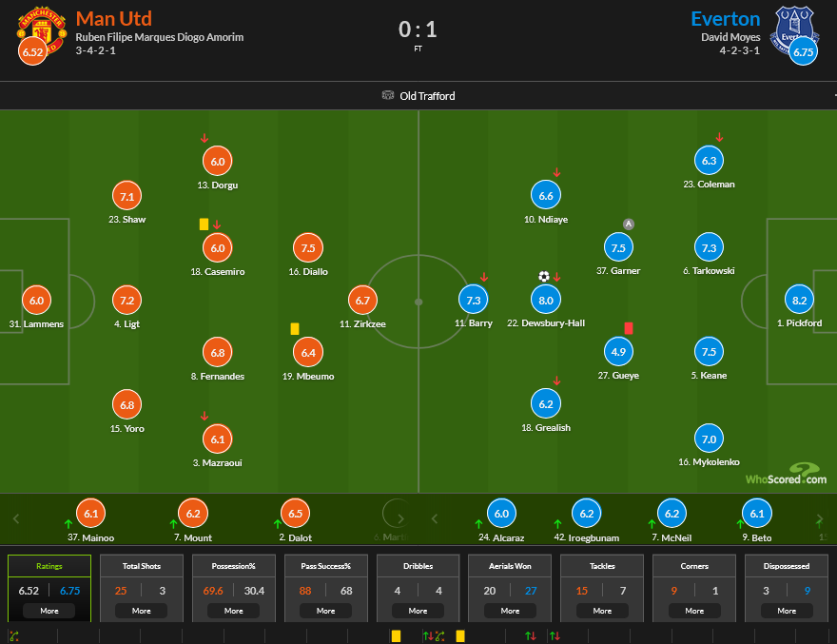Select the Possession% stat tab
Screen dimensions: 837x644
click(x=234, y=566)
